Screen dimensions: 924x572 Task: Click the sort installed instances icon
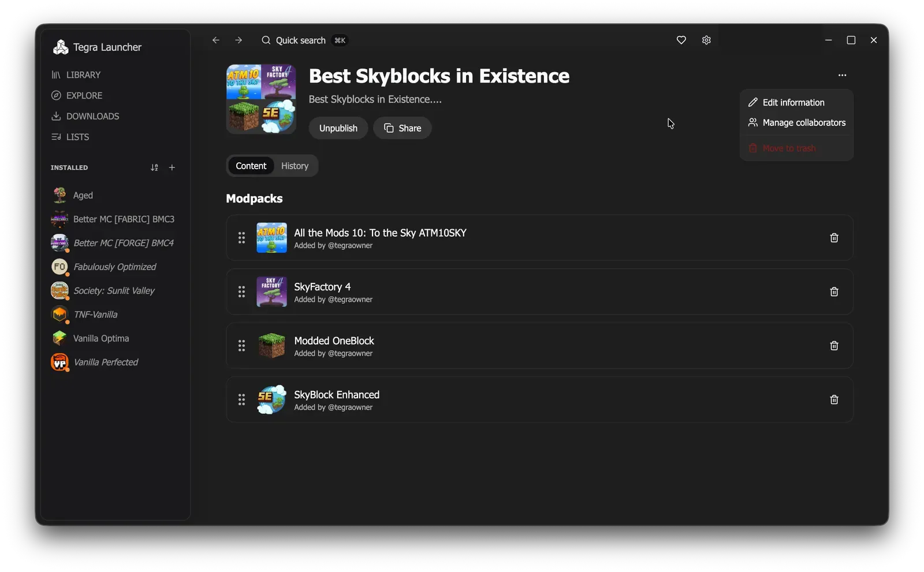coord(154,167)
